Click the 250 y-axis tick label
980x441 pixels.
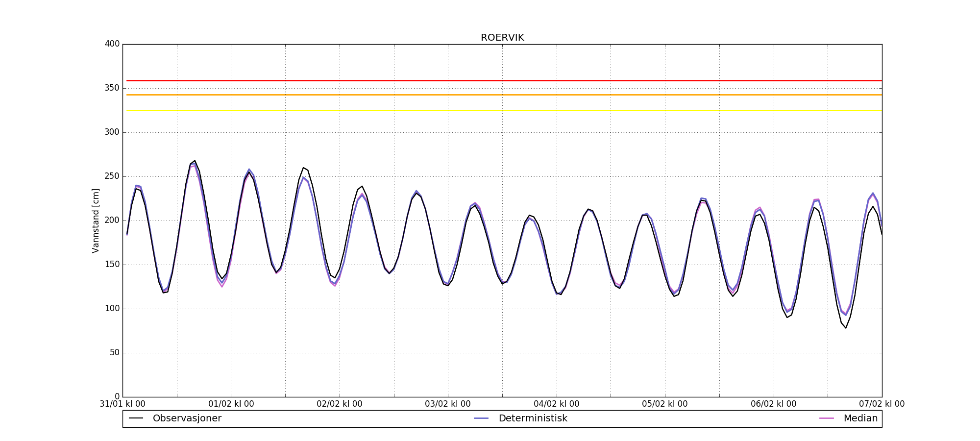[112, 176]
